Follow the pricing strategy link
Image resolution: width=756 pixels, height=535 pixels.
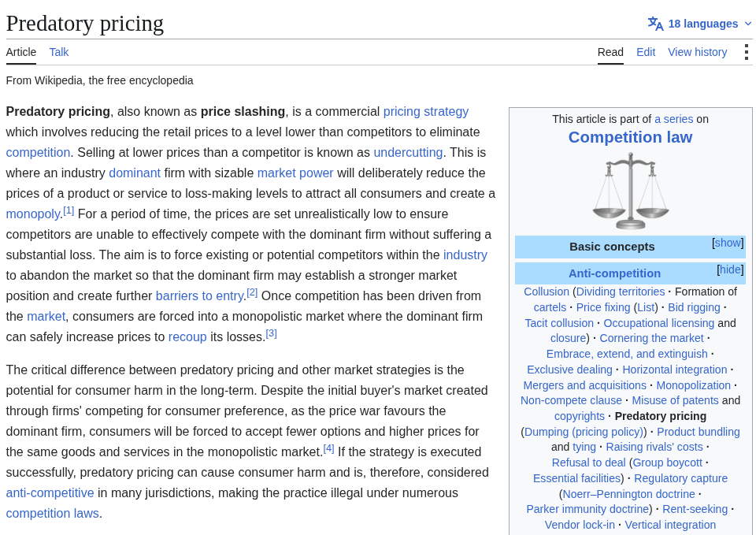click(x=426, y=111)
